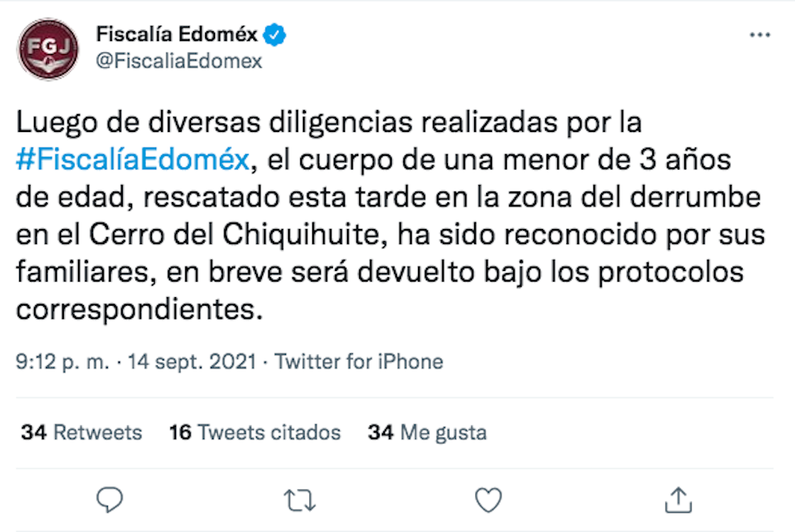The height and width of the screenshot is (532, 795).
Task: View the 34 Retweets list
Action: click(x=82, y=432)
